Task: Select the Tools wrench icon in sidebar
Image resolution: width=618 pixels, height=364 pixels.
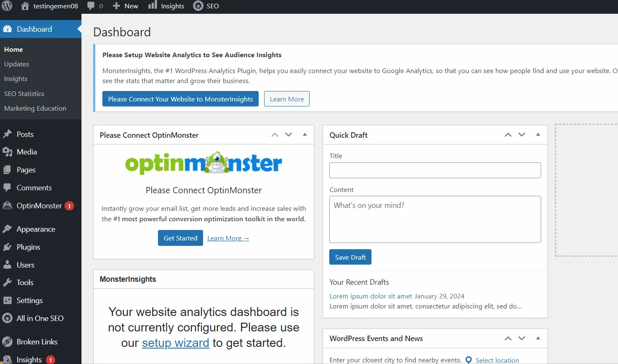Action: click(x=7, y=282)
